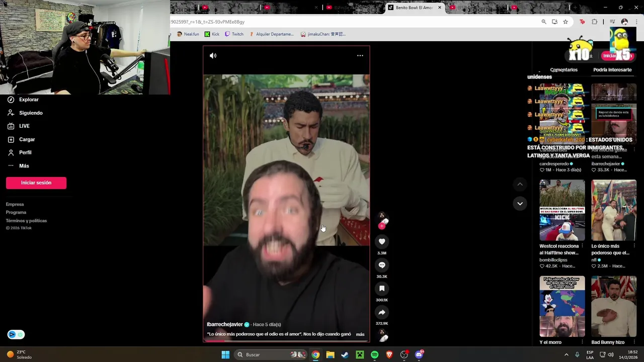Follow creator via the red plus badge
This screenshot has width=644, height=362.
pos(381,226)
